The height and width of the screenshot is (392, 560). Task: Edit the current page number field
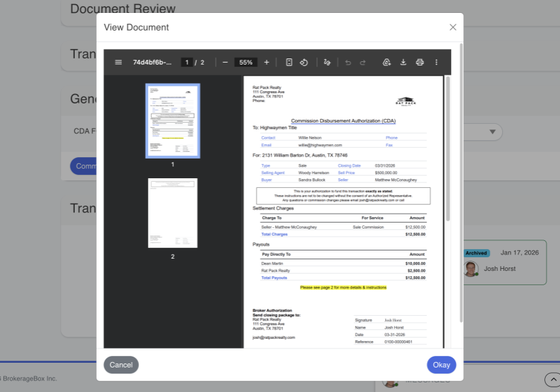click(x=187, y=62)
